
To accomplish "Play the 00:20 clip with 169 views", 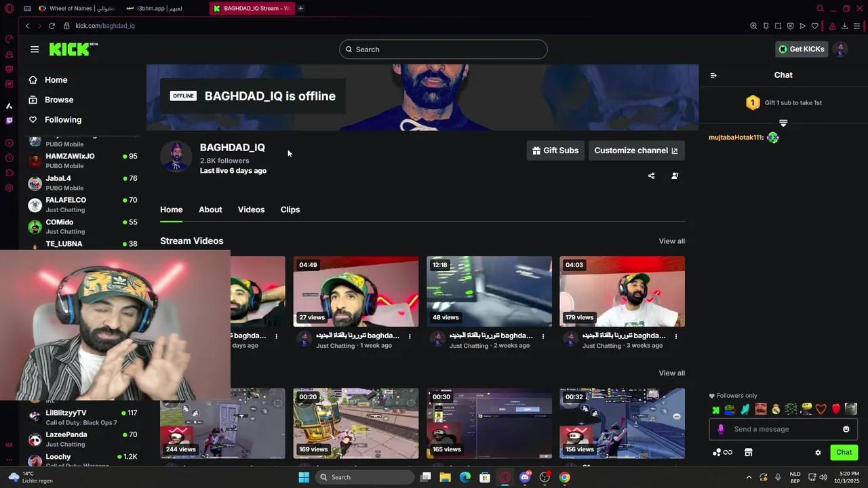I will click(356, 424).
